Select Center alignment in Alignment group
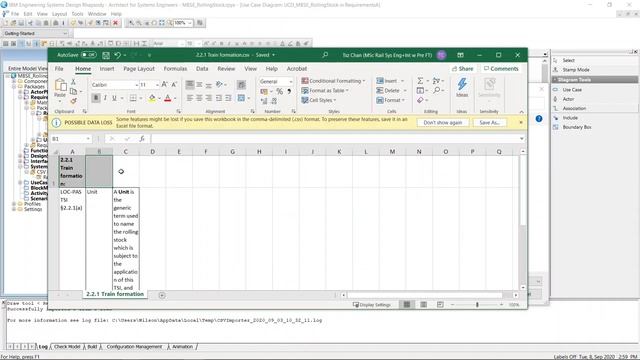Screen dimensions: 640x360 199,98
